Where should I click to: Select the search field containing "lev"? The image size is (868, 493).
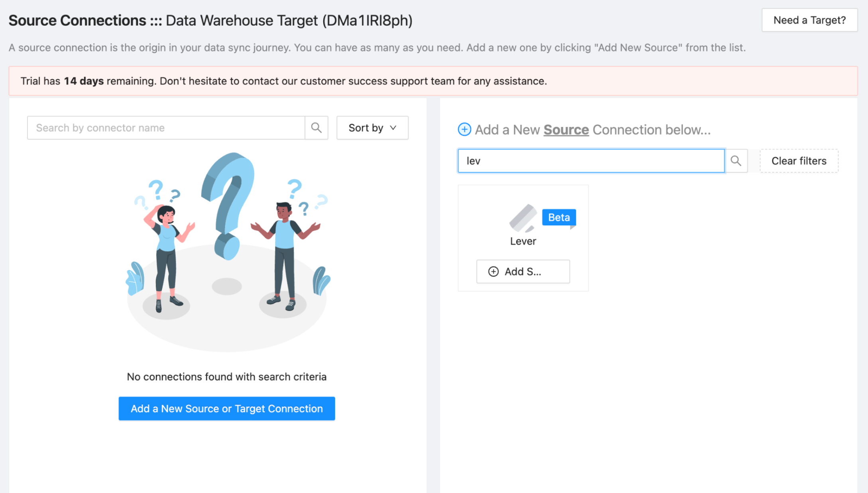point(590,161)
